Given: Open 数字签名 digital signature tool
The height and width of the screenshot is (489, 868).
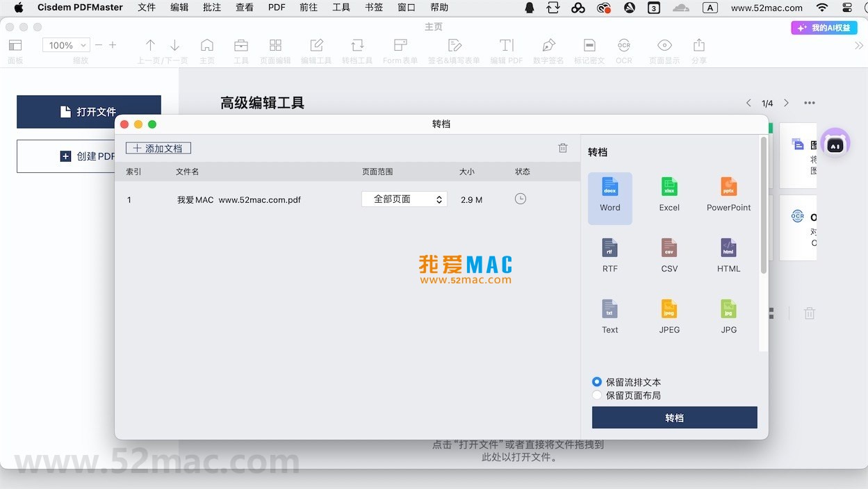Looking at the screenshot, I should [x=548, y=45].
